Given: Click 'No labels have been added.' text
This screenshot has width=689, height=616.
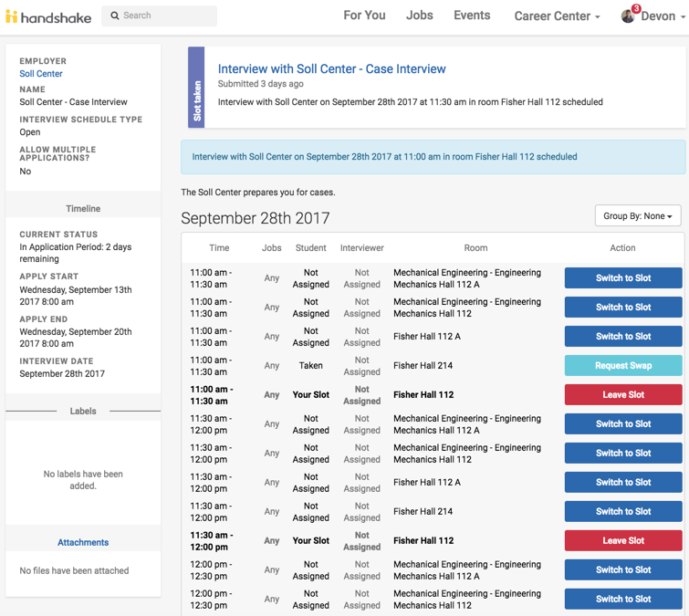Looking at the screenshot, I should pos(83,480).
